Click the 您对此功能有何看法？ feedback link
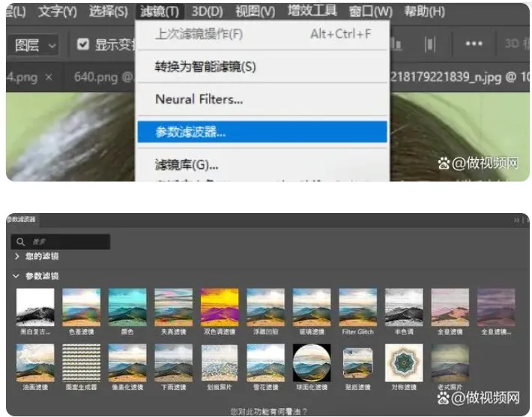 click(x=267, y=412)
